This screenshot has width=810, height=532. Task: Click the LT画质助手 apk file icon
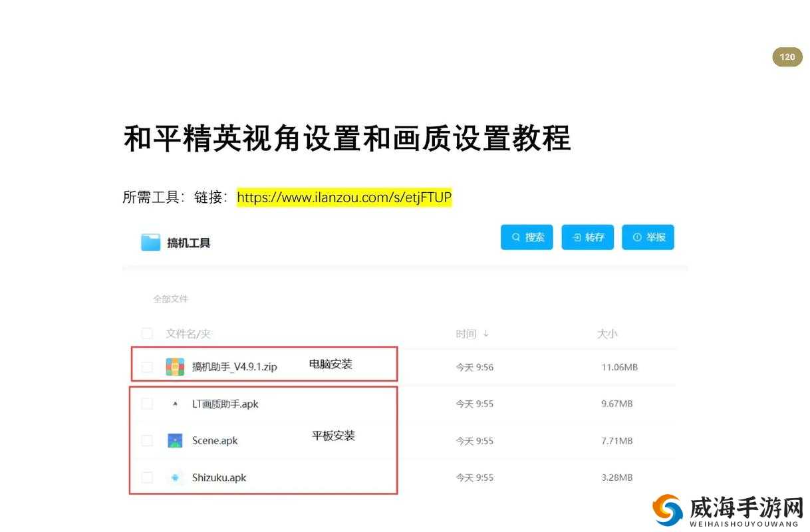tap(175, 404)
